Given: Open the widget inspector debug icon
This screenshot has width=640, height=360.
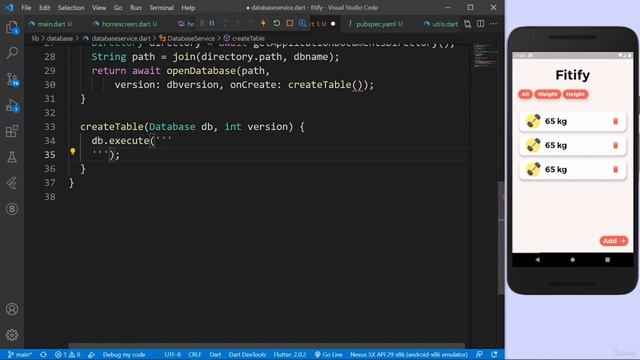Looking at the screenshot, I should pos(302,24).
